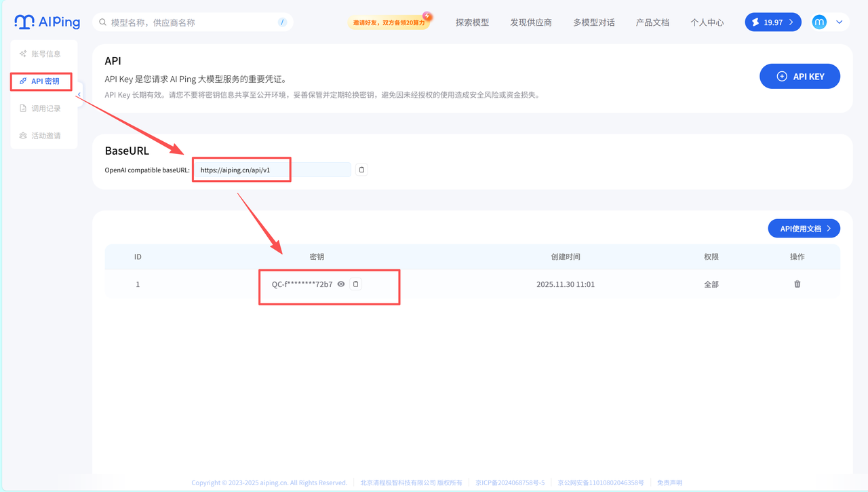This screenshot has width=868, height=492.
Task: Click the BaseURL section heading
Action: coord(127,151)
